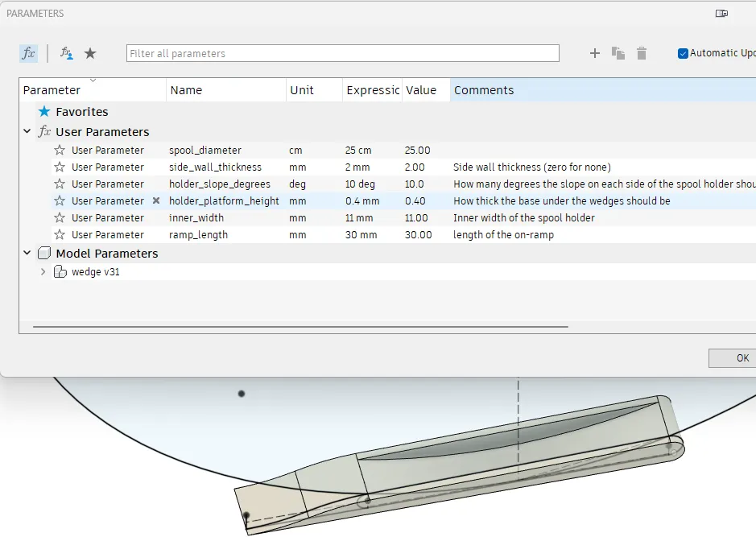Delete holder_platform_height using its X icon
Image resolution: width=756 pixels, height=537 pixels.
156,201
